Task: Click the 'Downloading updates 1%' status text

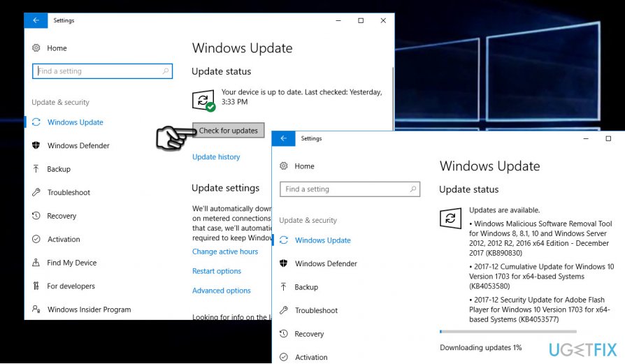Action: click(481, 347)
